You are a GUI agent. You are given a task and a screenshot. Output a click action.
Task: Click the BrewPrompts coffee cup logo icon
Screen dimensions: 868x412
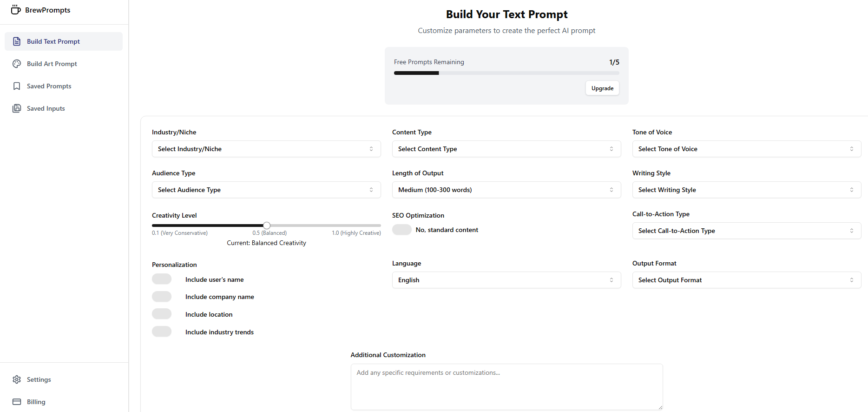point(16,10)
